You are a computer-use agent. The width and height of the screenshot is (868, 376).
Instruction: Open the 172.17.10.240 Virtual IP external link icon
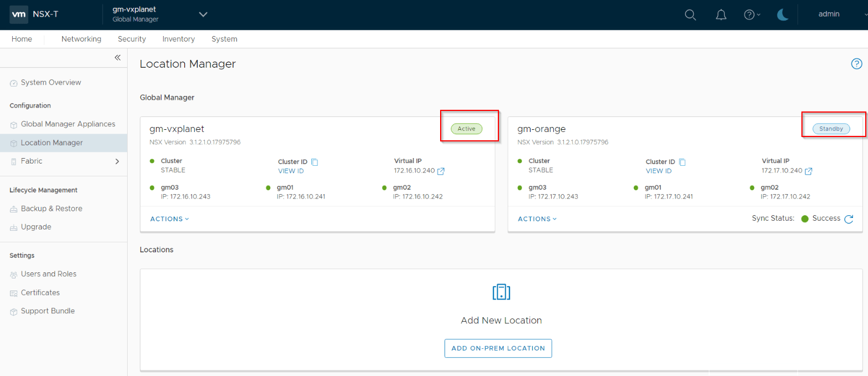(x=809, y=171)
